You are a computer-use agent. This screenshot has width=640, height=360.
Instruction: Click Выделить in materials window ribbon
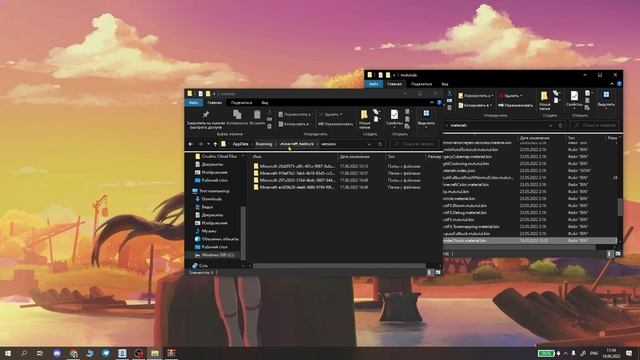point(606,99)
